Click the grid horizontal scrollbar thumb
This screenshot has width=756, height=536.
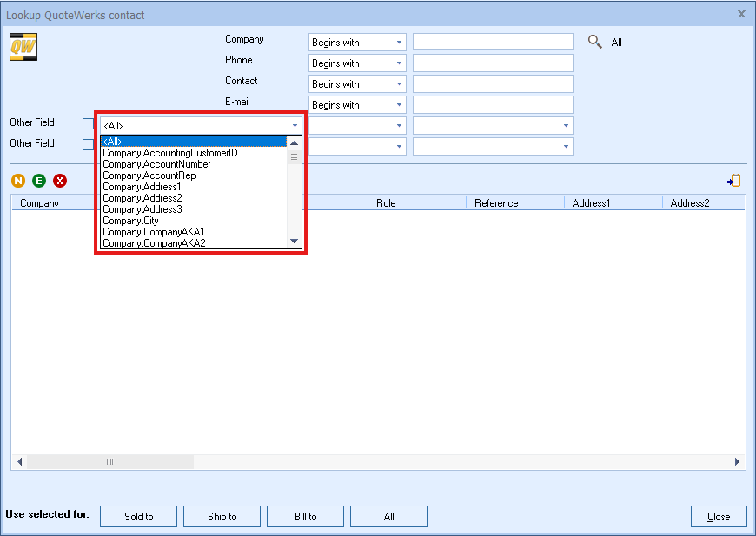click(110, 462)
